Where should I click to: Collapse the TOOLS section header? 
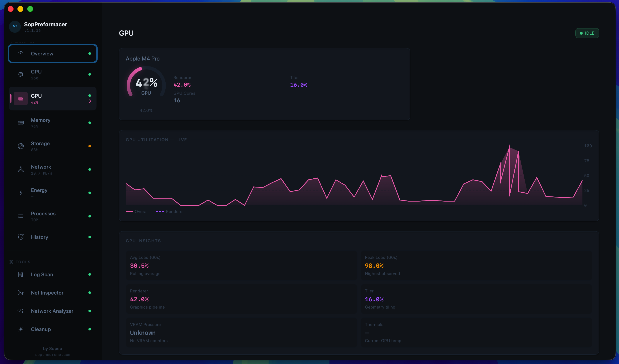pos(20,262)
